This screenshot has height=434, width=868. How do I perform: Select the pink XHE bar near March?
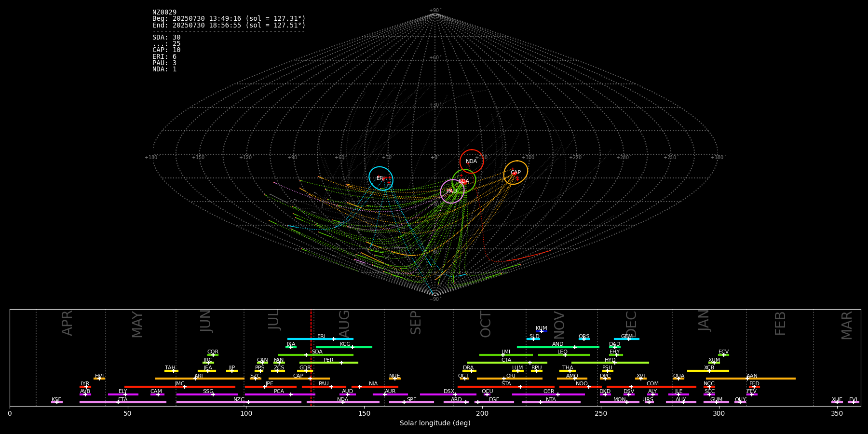coord(837,402)
